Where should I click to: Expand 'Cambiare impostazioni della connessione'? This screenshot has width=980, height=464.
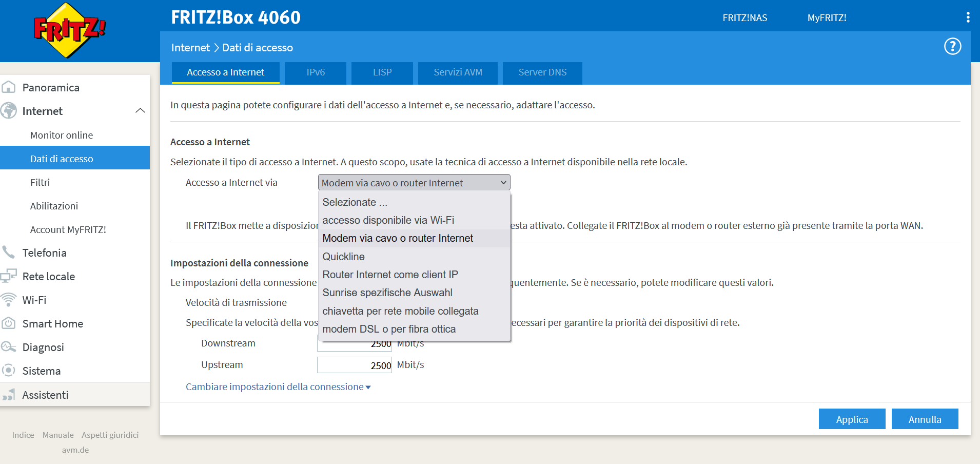pyautogui.click(x=278, y=386)
